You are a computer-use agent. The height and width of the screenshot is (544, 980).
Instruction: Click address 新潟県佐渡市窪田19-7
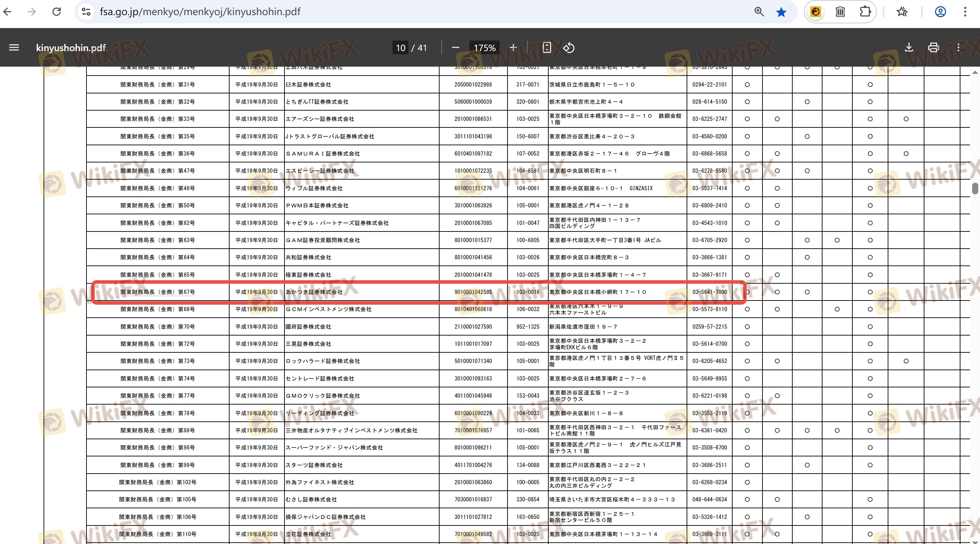click(x=583, y=327)
